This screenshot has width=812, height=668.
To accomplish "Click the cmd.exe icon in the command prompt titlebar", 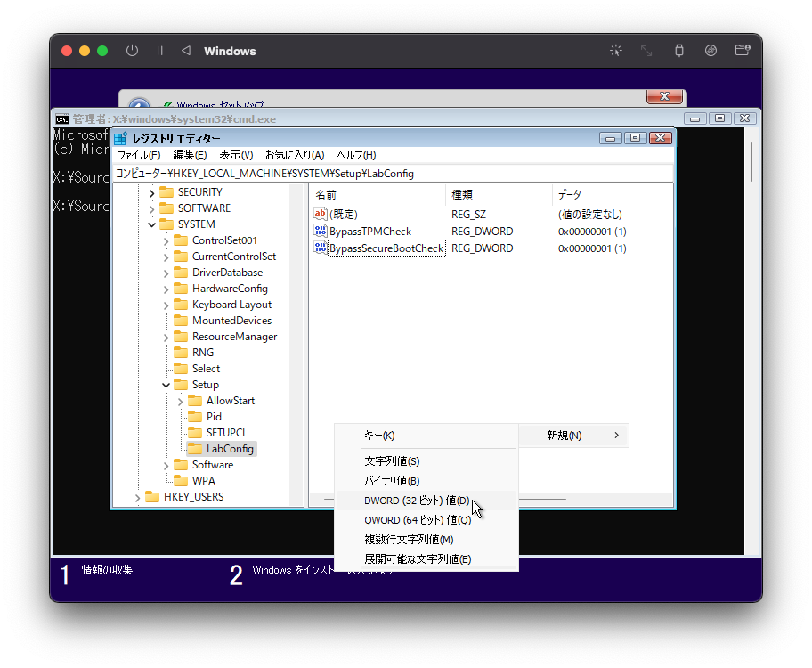I will [61, 118].
